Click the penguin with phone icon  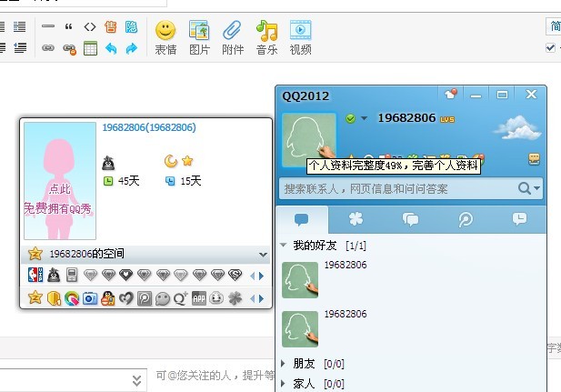tap(107, 298)
